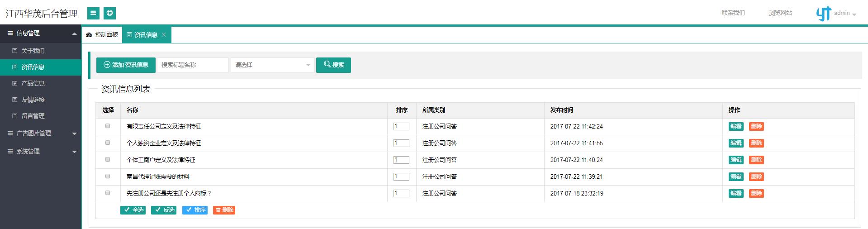Click the admin logo avatar icon
The image size is (868, 229).
(823, 14)
